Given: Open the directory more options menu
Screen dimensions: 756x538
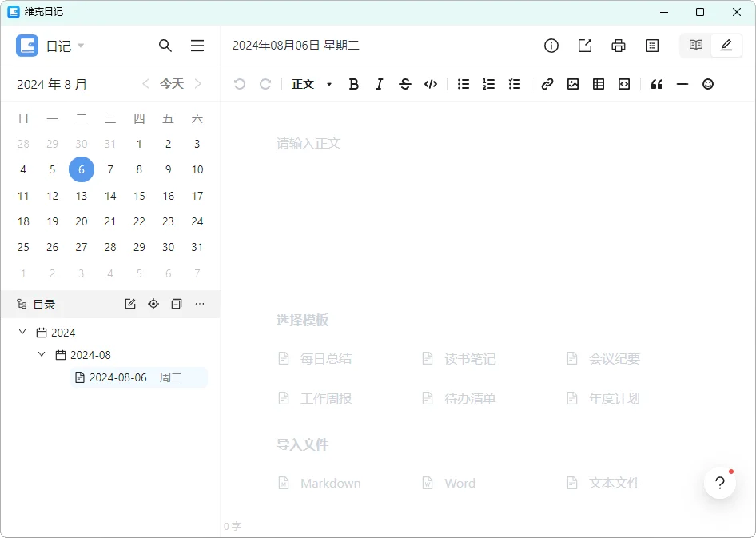Looking at the screenshot, I should (199, 304).
